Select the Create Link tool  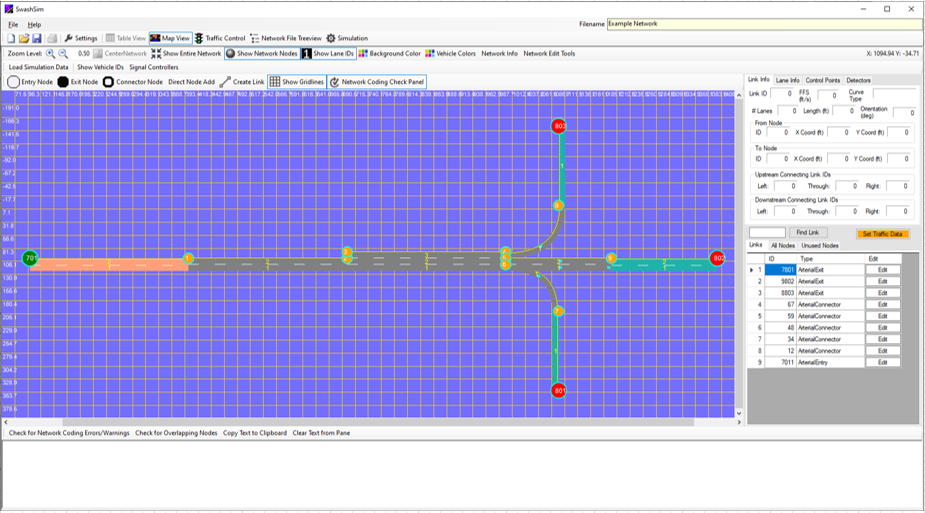point(242,82)
